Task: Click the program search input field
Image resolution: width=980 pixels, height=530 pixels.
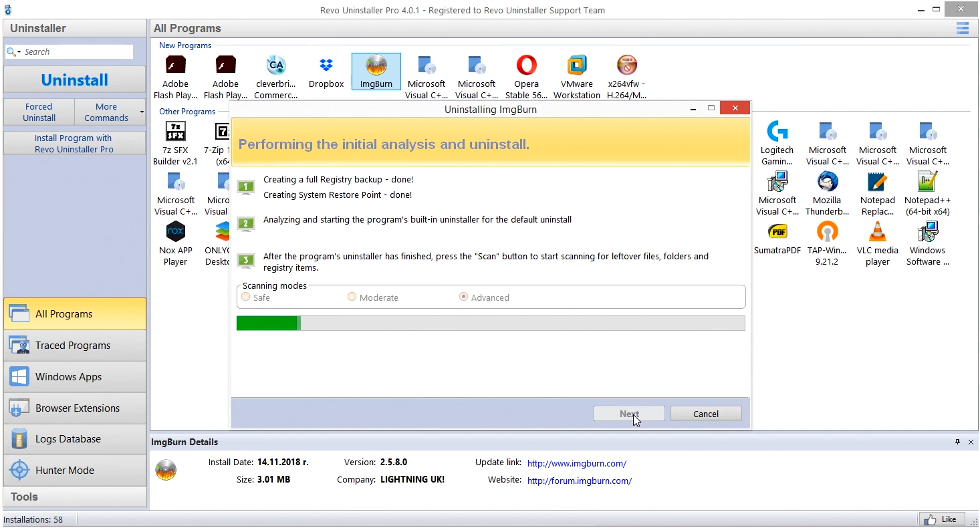Action: point(78,51)
